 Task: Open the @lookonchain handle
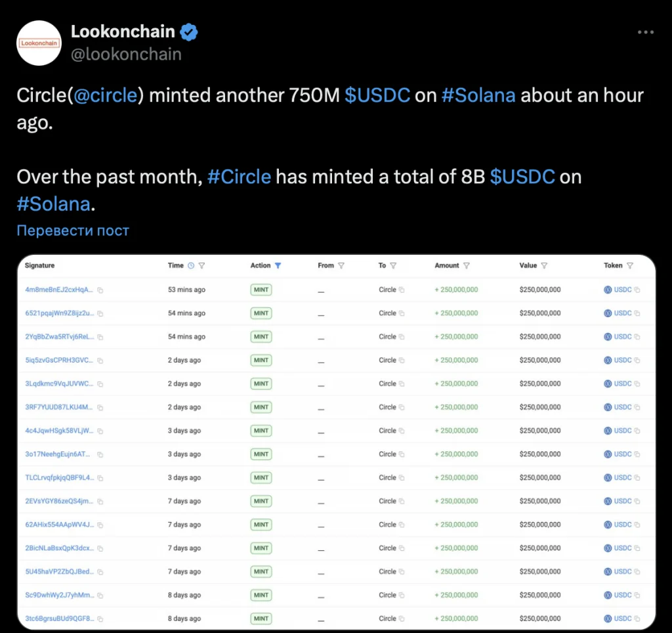pyautogui.click(x=126, y=54)
